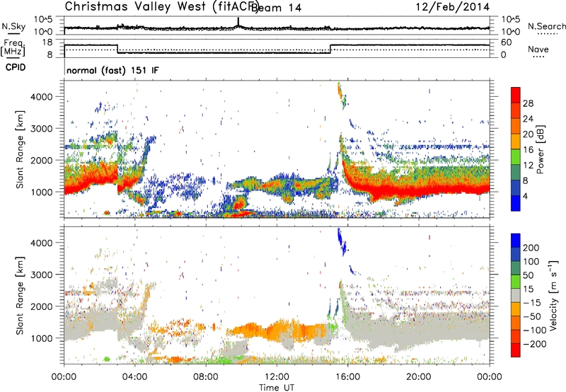Click the 'Nave' legend label
The width and height of the screenshot is (566, 392).
click(538, 49)
